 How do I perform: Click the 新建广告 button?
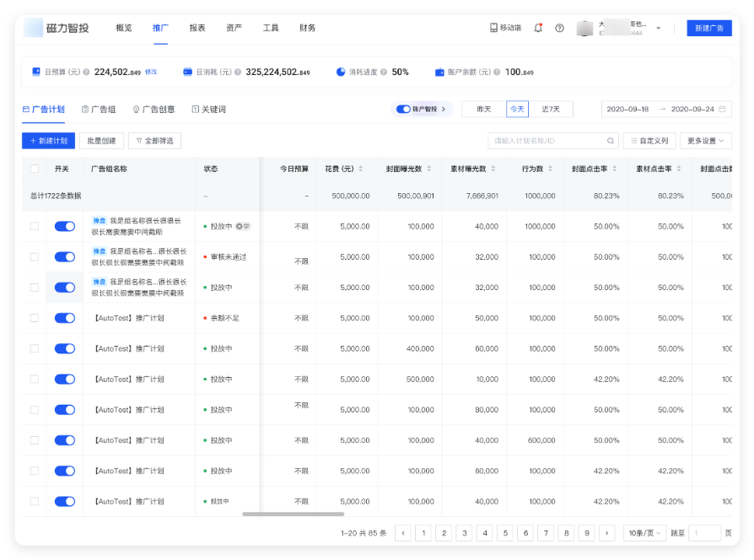(x=708, y=27)
